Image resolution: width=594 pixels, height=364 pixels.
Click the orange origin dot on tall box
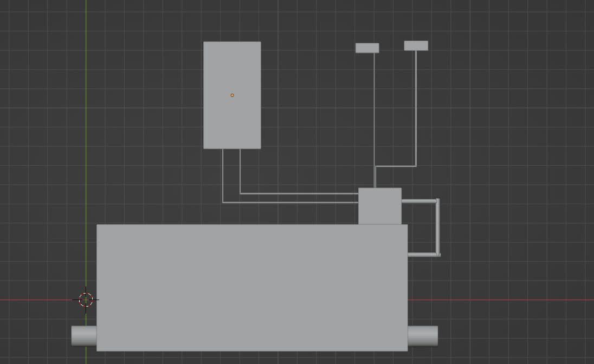click(x=232, y=95)
